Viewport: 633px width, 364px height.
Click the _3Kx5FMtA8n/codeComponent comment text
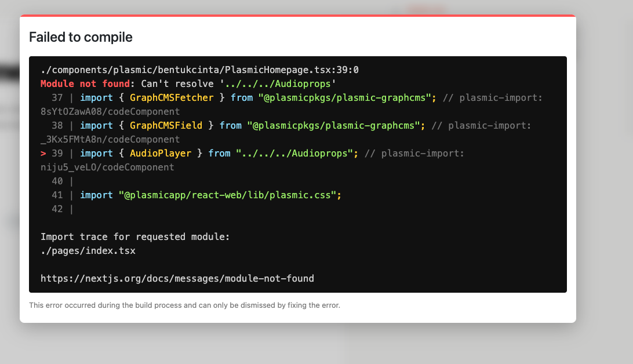110,139
